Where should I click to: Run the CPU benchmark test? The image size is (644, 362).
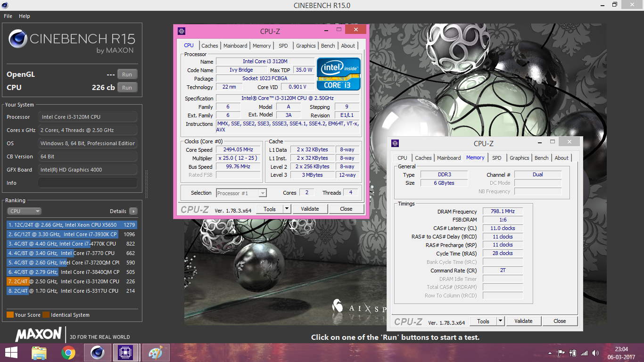tap(127, 87)
